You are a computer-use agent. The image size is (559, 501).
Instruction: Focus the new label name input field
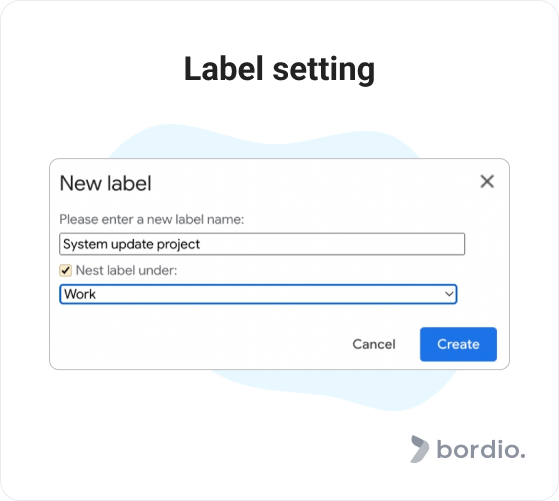click(x=262, y=244)
